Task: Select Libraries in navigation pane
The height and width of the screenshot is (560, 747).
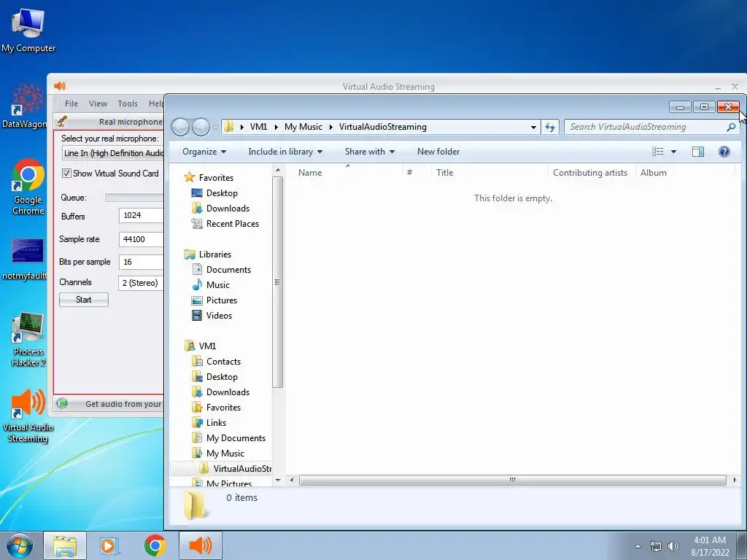Action: (x=208, y=254)
